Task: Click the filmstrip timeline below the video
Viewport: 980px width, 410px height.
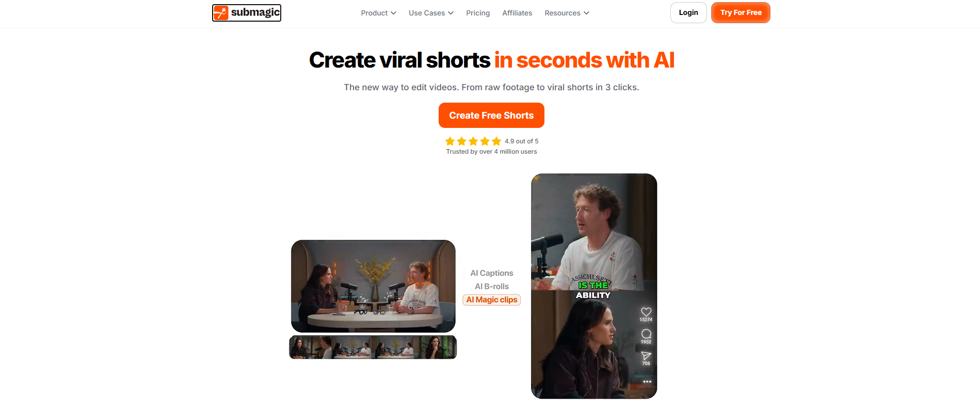Action: [x=373, y=347]
